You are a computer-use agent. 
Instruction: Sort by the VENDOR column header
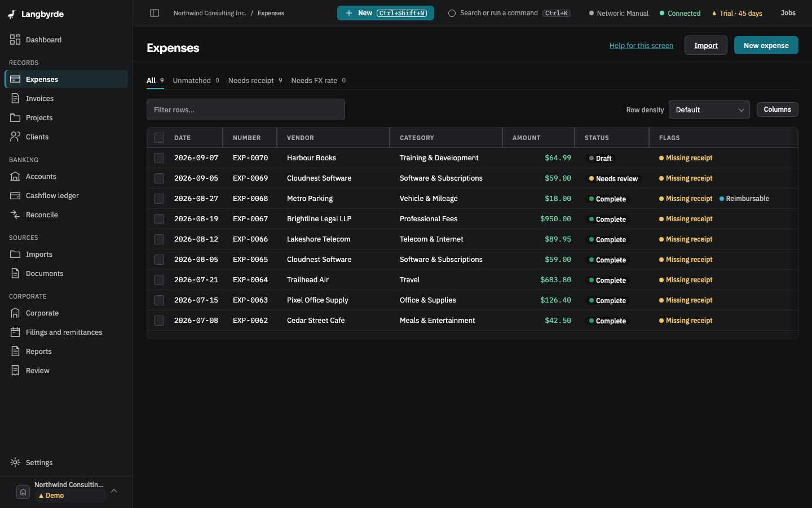point(300,138)
